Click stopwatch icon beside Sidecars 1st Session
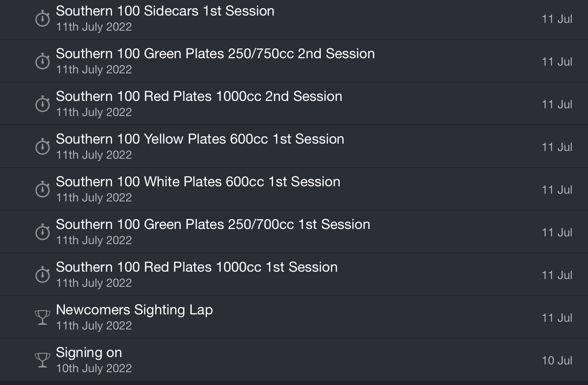Viewport: 588px width, 385px height. click(x=43, y=19)
